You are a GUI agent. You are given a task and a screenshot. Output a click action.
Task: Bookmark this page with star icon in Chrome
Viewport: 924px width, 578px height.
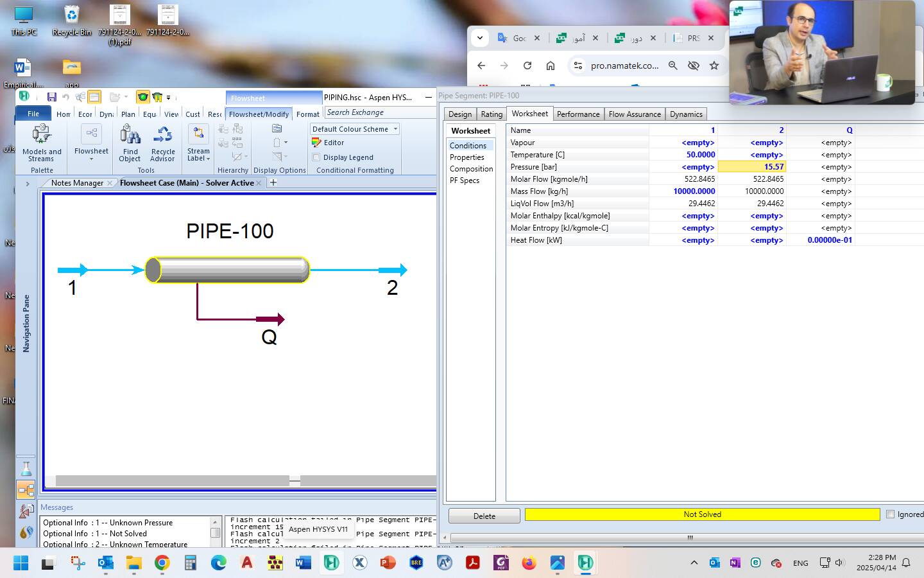point(714,66)
